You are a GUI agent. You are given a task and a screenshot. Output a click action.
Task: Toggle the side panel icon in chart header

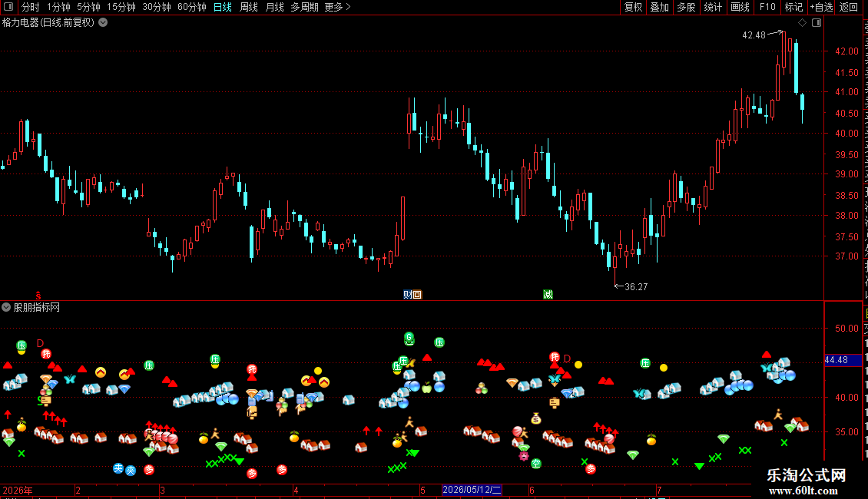click(x=817, y=23)
